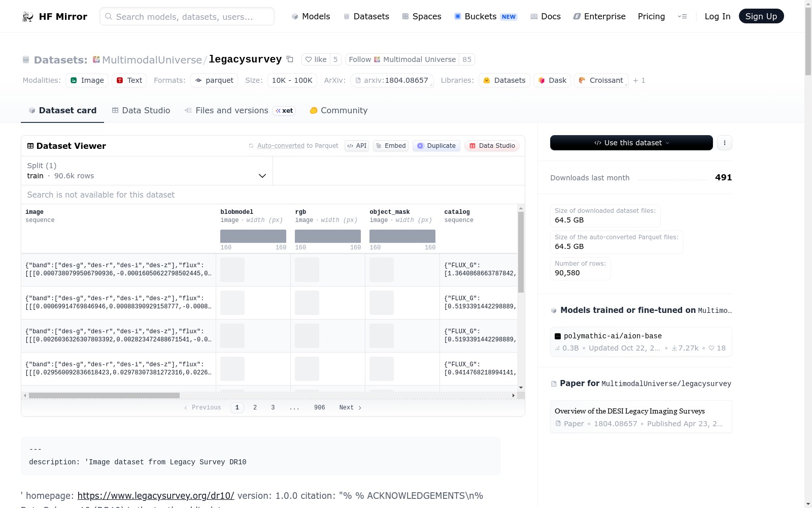Copy dataset name with the copy icon
Image resolution: width=812 pixels, height=508 pixels.
tap(290, 59)
